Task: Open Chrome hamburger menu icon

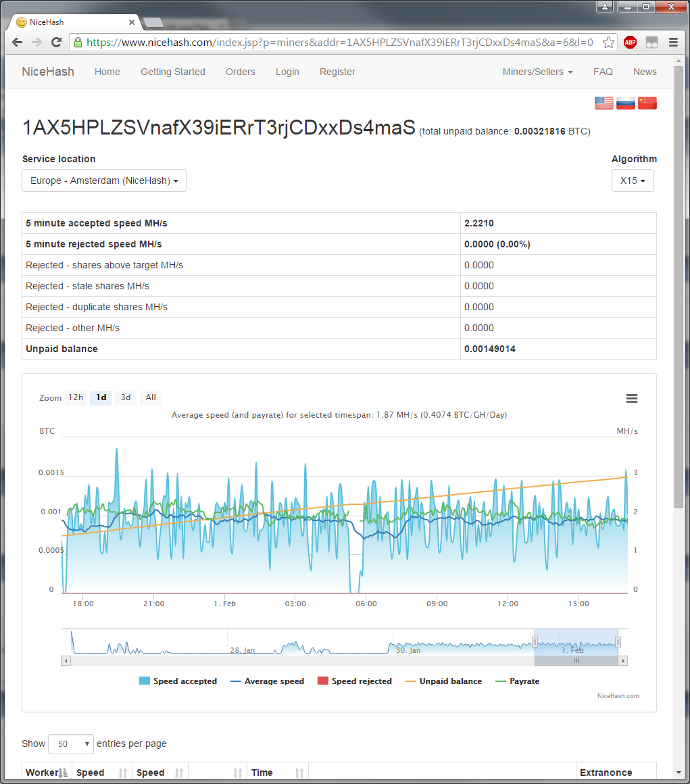Action: 673,42
